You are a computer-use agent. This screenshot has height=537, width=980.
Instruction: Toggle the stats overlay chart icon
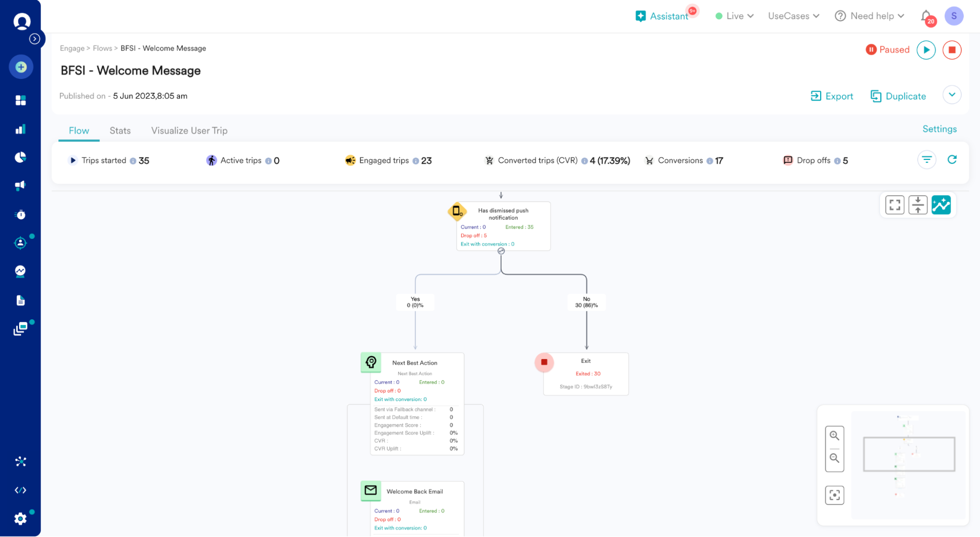click(941, 205)
